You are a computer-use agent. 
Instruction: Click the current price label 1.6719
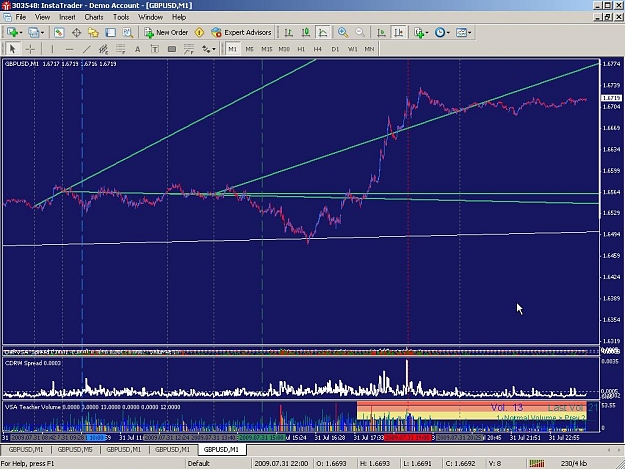click(611, 98)
